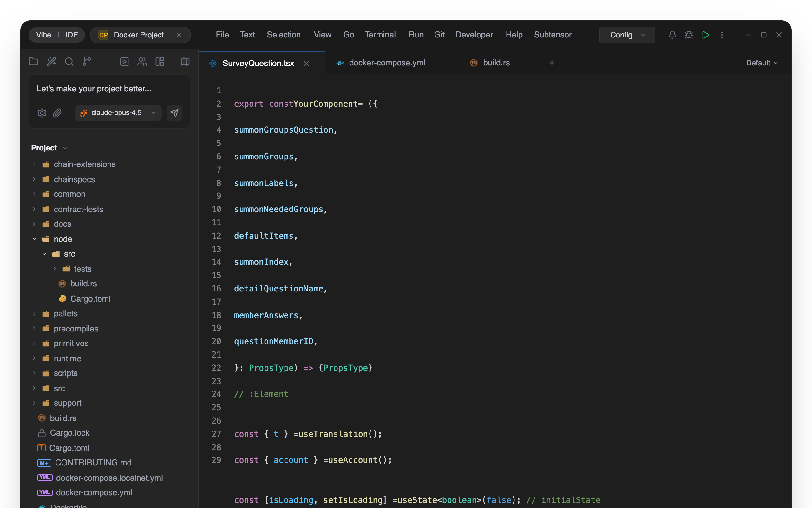Expand the chain-extensions folder

pyautogui.click(x=34, y=164)
